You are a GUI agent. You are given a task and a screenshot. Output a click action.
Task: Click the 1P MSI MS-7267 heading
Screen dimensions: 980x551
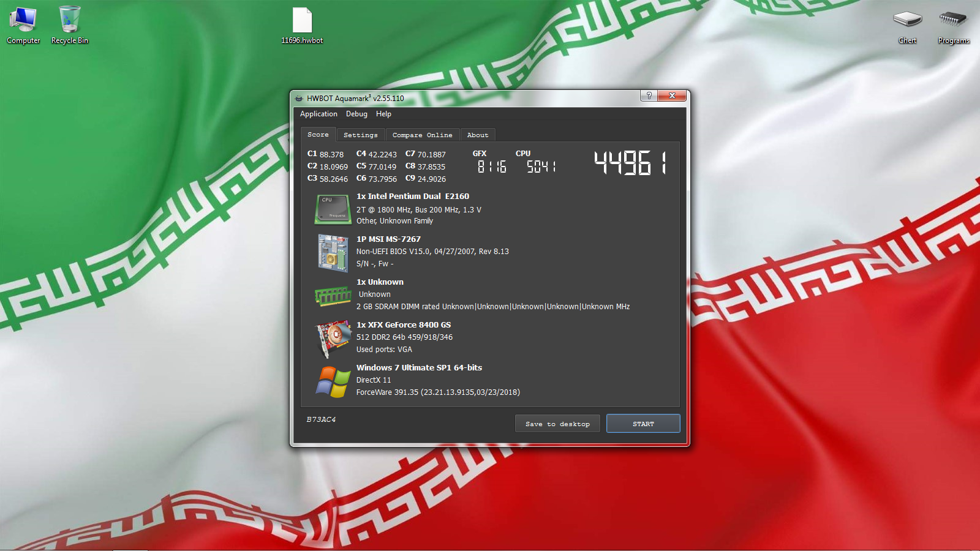pyautogui.click(x=388, y=239)
